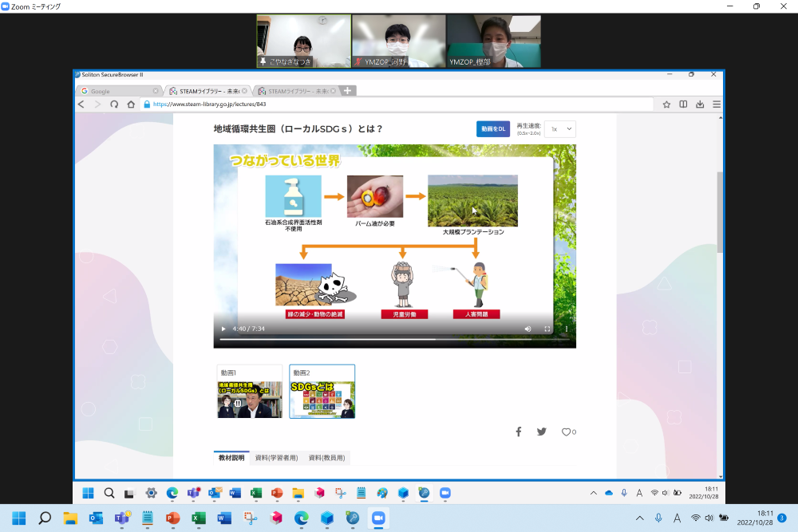Click the URL address field
The height and width of the screenshot is (532, 798).
pyautogui.click(x=397, y=104)
